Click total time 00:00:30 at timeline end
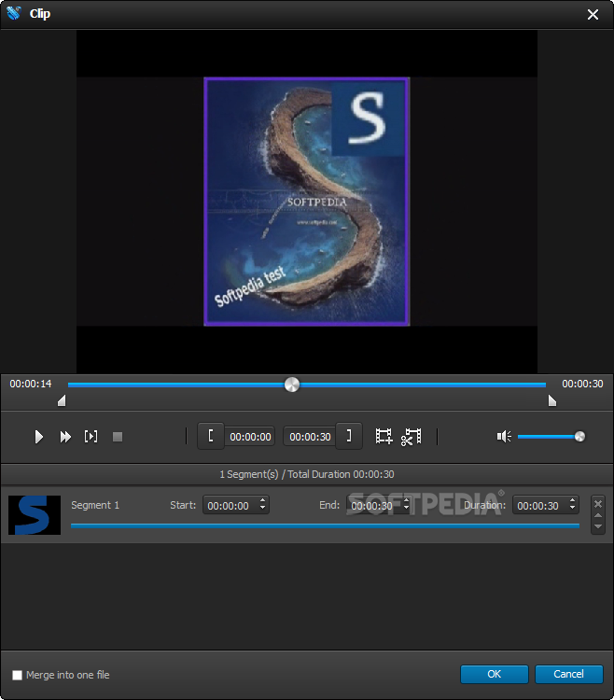The height and width of the screenshot is (700, 614). [582, 384]
